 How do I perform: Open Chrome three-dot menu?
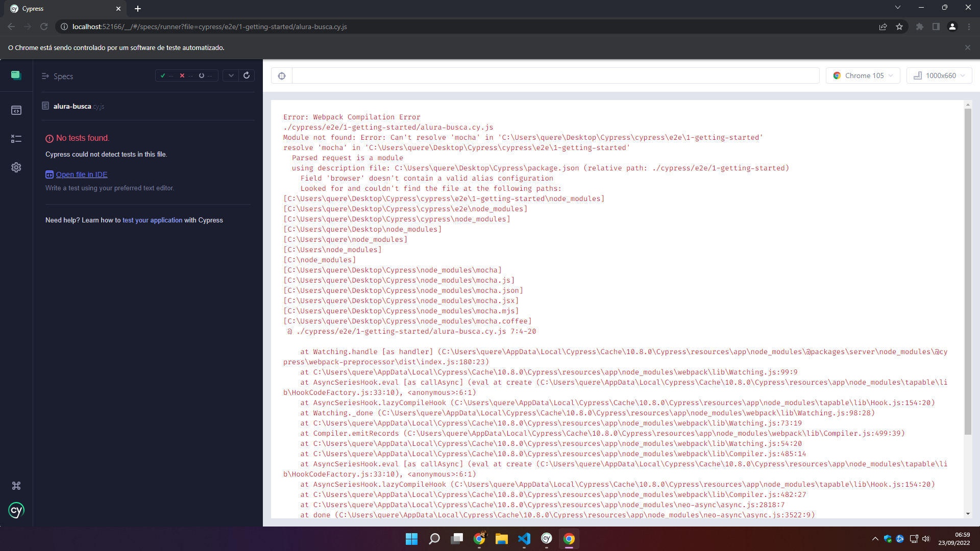[969, 27]
